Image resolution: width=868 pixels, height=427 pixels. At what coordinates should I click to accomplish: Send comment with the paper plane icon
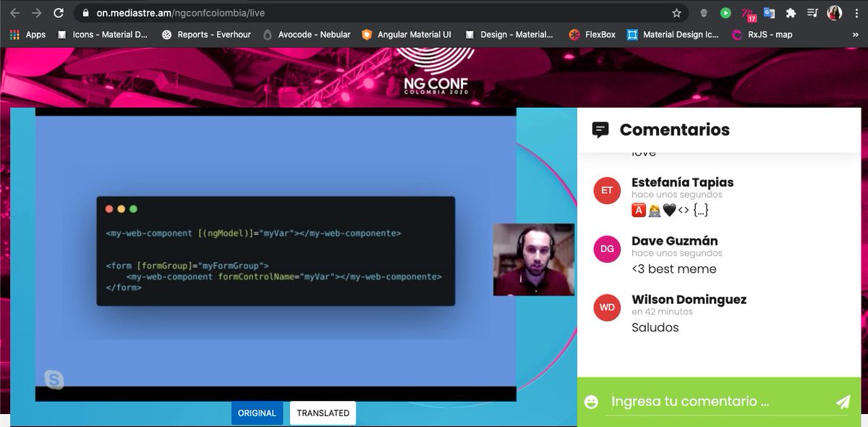843,402
